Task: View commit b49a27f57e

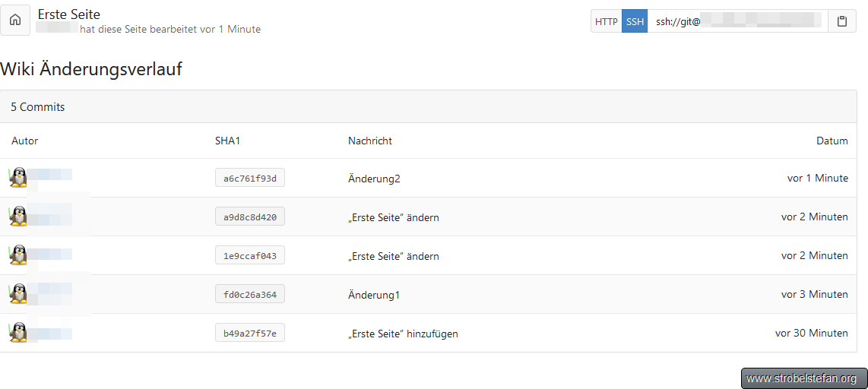Action: 249,334
